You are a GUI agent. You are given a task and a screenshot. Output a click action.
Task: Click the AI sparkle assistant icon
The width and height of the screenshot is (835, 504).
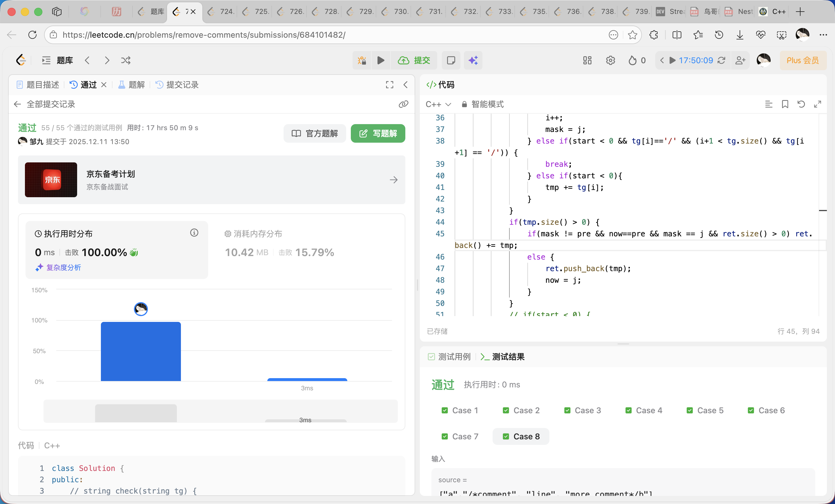[473, 60]
